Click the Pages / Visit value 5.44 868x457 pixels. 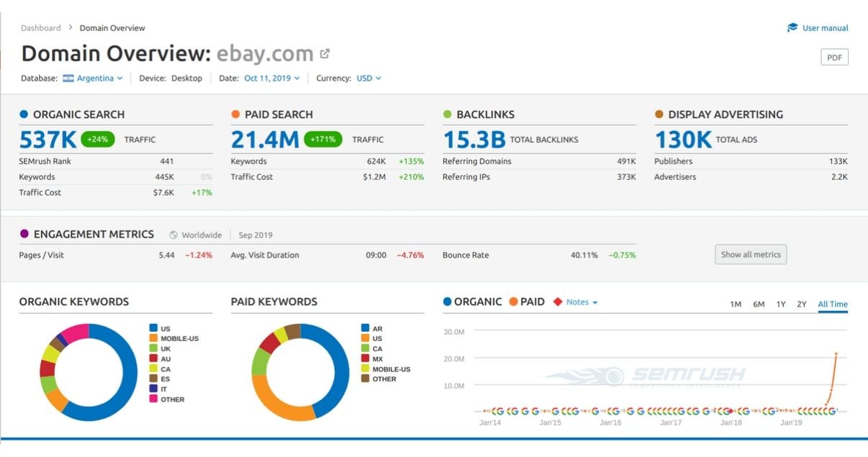(x=166, y=255)
